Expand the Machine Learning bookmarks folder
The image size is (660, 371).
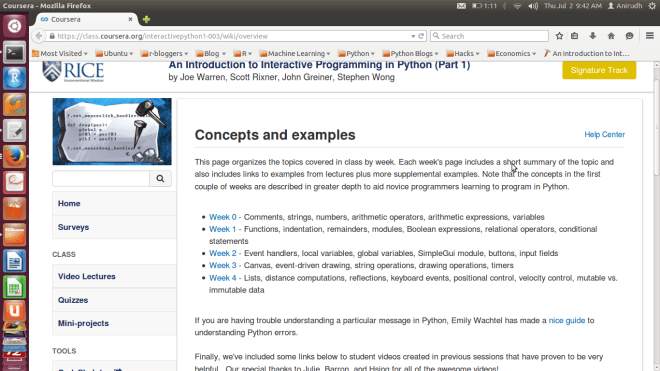coord(295,53)
